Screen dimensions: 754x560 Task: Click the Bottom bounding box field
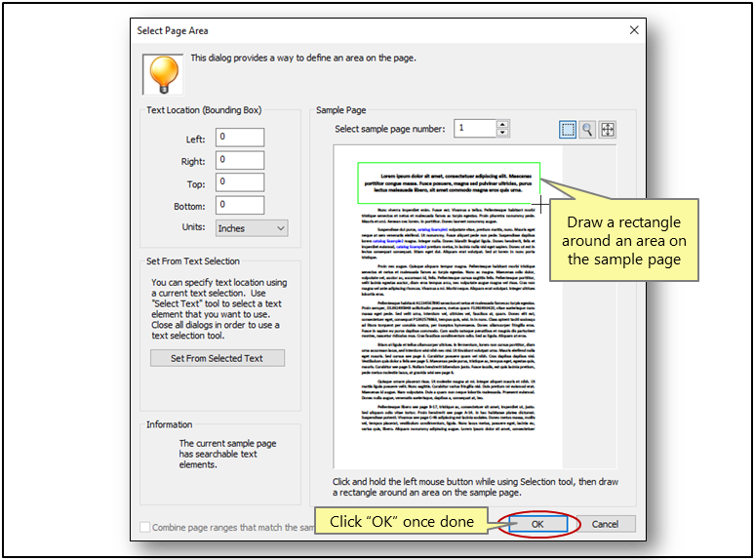point(240,204)
